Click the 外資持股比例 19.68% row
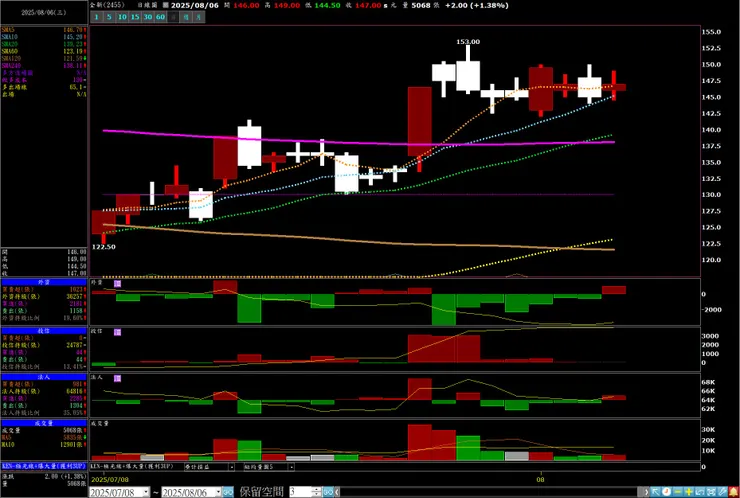Image resolution: width=740 pixels, height=498 pixels. (44, 318)
